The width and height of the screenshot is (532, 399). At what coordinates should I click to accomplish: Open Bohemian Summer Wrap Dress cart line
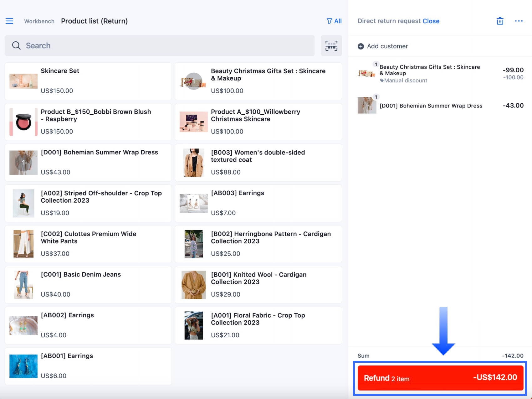coord(440,106)
